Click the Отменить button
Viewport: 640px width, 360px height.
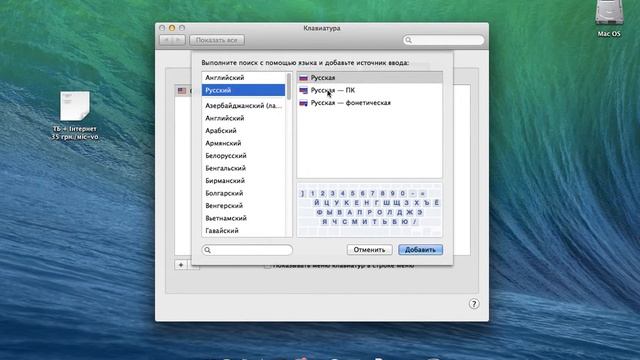click(x=369, y=250)
